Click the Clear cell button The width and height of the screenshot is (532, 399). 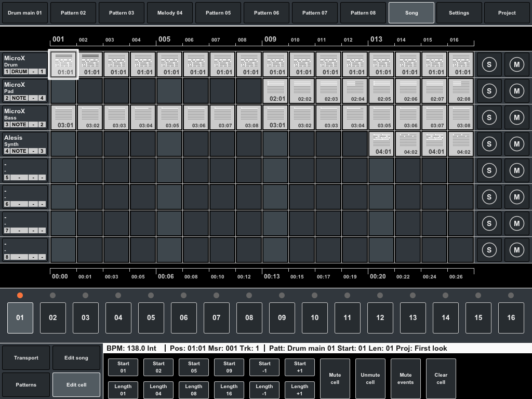(441, 379)
